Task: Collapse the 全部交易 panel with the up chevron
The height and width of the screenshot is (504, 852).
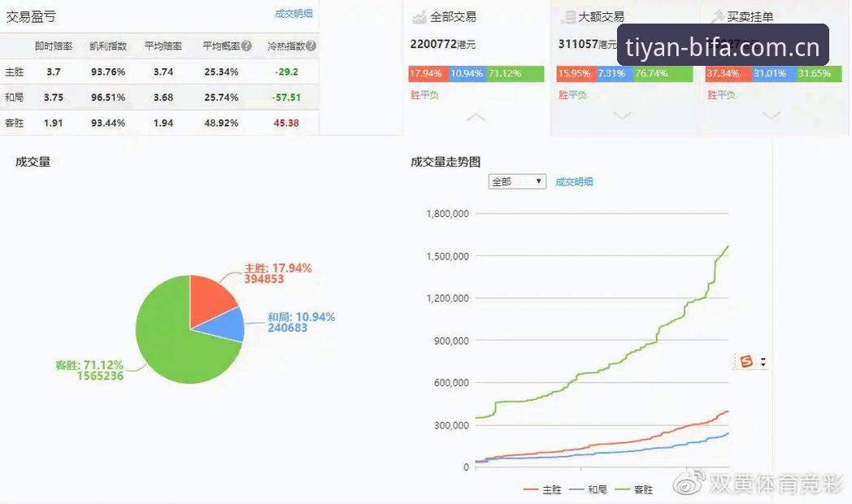Action: pos(476,116)
